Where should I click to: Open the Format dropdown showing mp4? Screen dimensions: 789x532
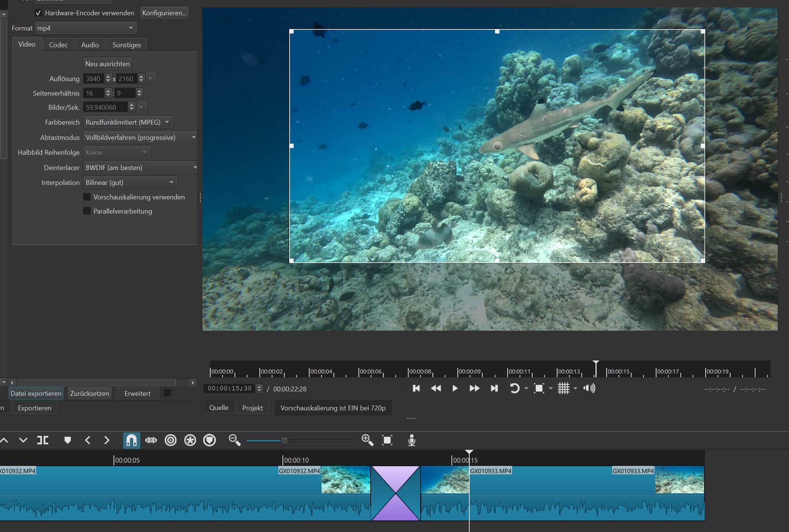coord(85,28)
